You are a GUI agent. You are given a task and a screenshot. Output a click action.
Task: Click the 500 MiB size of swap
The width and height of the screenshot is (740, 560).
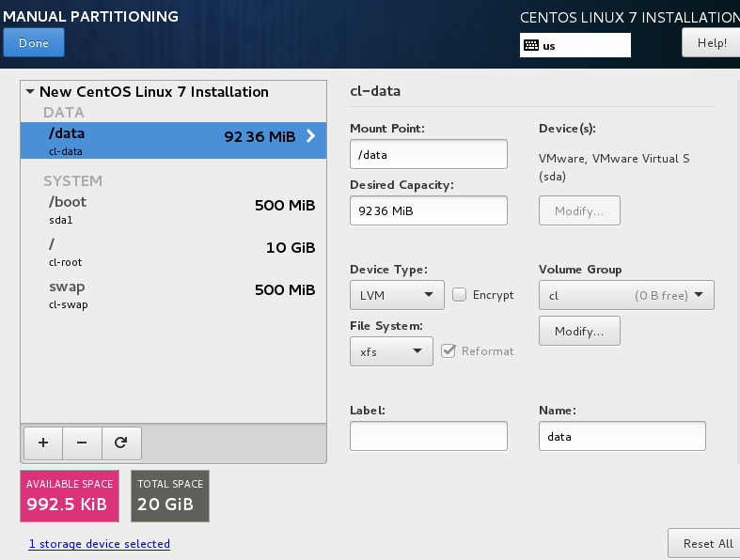(x=285, y=289)
